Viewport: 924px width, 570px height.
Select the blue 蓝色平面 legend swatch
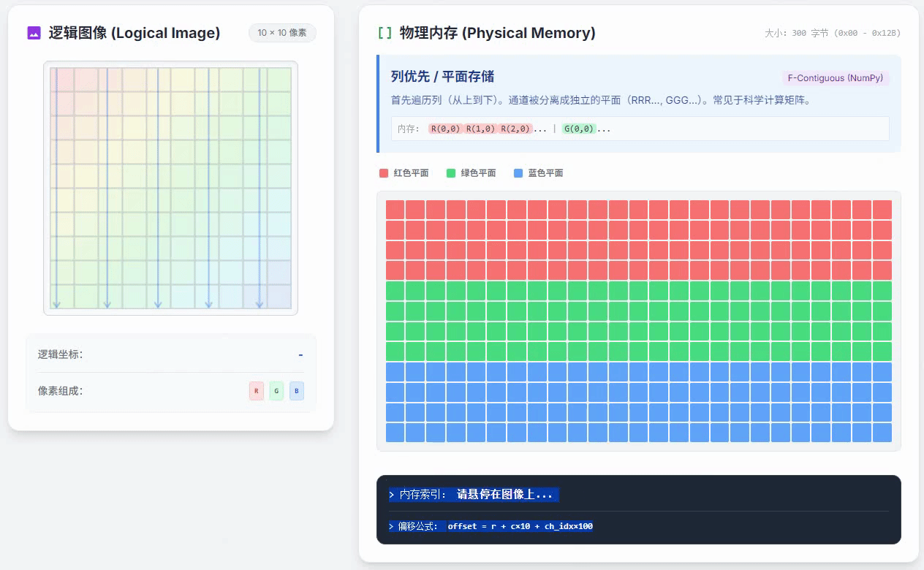point(519,172)
